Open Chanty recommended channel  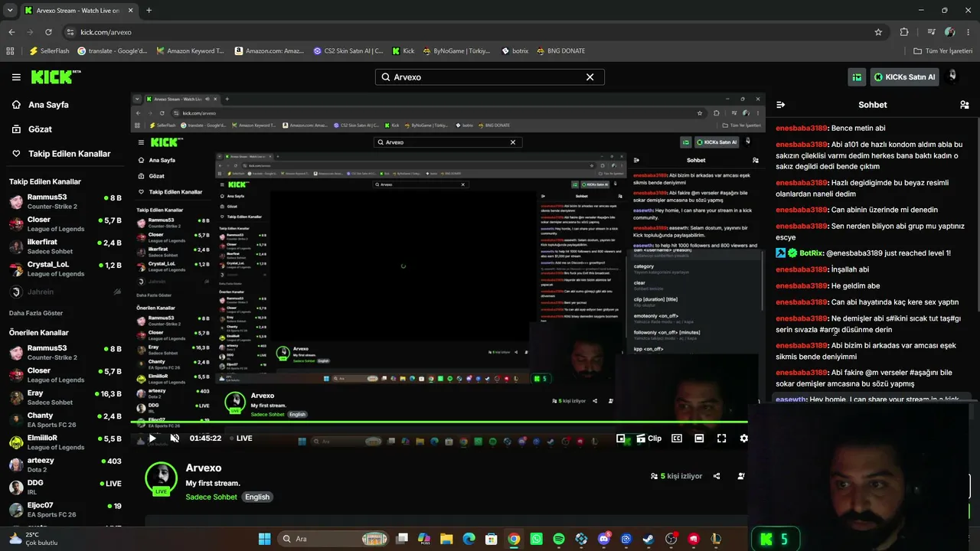(x=65, y=420)
